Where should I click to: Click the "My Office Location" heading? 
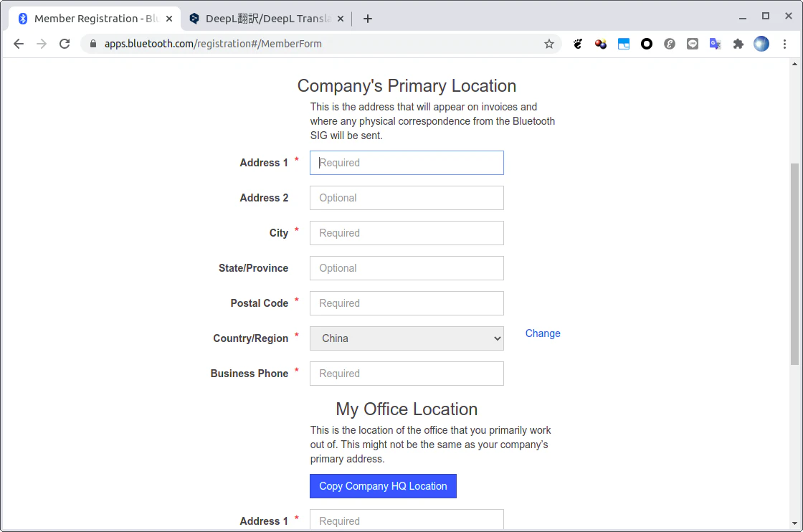click(x=407, y=409)
